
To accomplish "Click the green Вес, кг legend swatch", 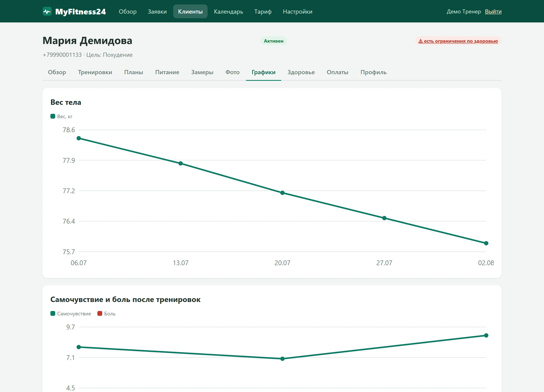I will pos(53,116).
